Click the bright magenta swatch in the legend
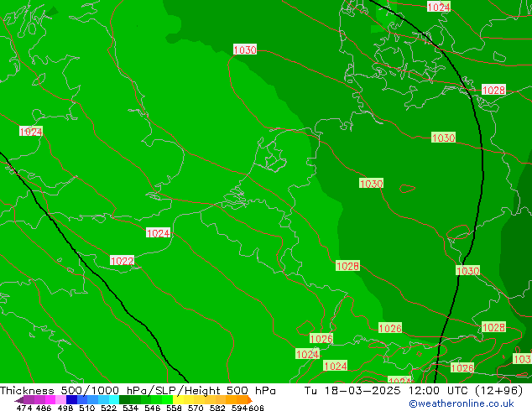This screenshot has width=532, height=411. point(50,399)
